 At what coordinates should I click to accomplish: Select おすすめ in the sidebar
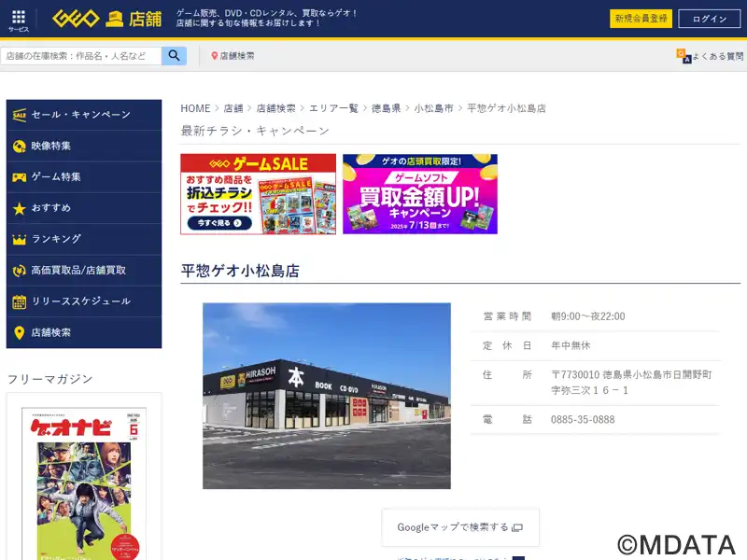(x=84, y=208)
